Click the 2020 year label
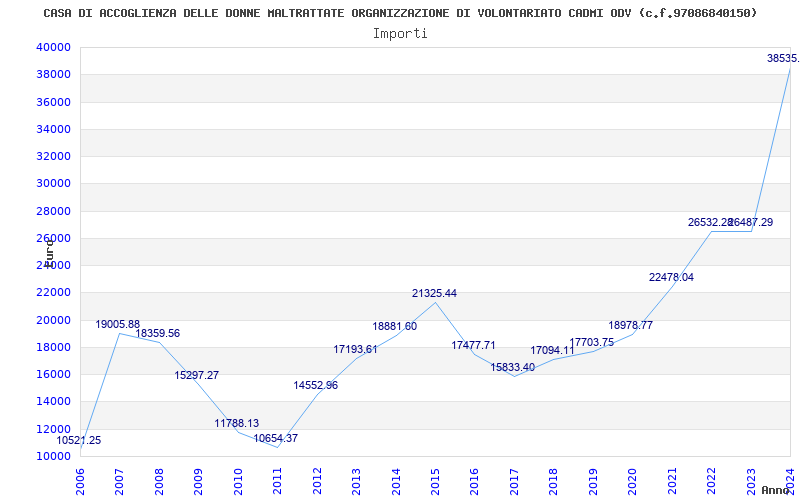Viewport: 800px width, 500px height. (633, 482)
